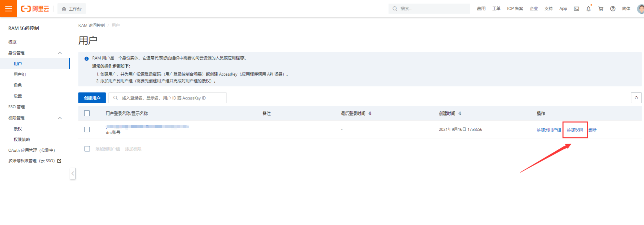Image resolution: width=644 pixels, height=225 pixels.
Task: Switch language via 简体
Action: click(x=626, y=9)
